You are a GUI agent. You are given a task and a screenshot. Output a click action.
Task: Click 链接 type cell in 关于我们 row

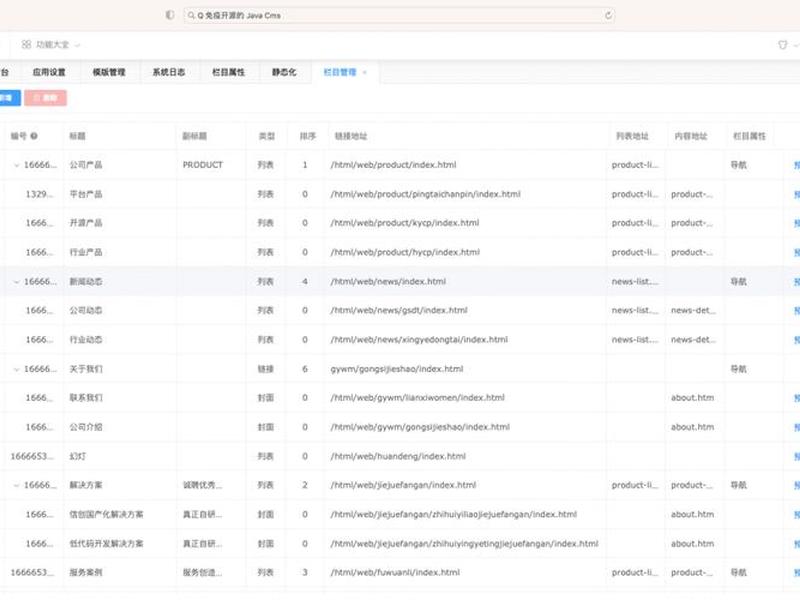click(x=266, y=369)
